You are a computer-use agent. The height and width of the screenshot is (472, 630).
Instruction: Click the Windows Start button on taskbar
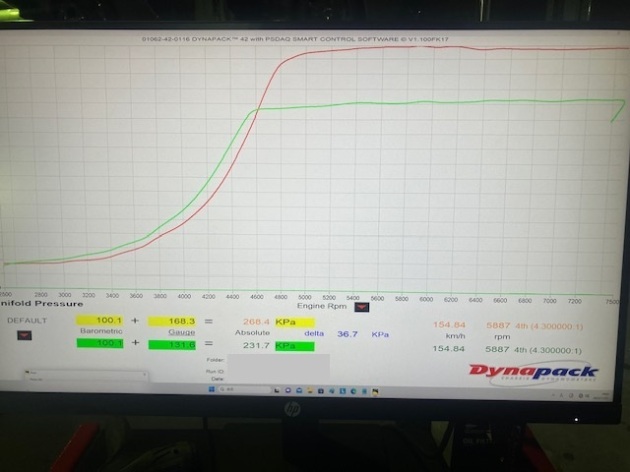click(209, 389)
